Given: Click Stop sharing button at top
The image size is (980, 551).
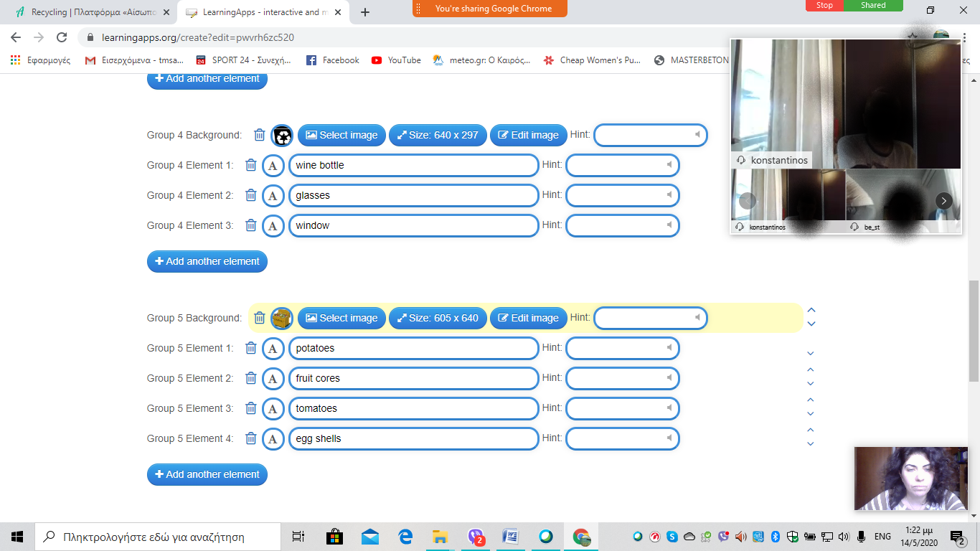Looking at the screenshot, I should (x=824, y=6).
